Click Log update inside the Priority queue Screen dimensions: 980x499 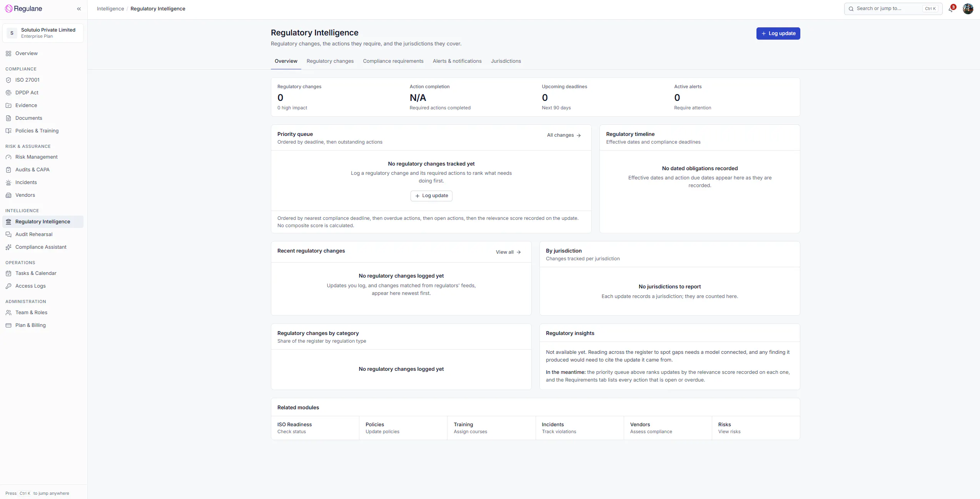coord(431,196)
